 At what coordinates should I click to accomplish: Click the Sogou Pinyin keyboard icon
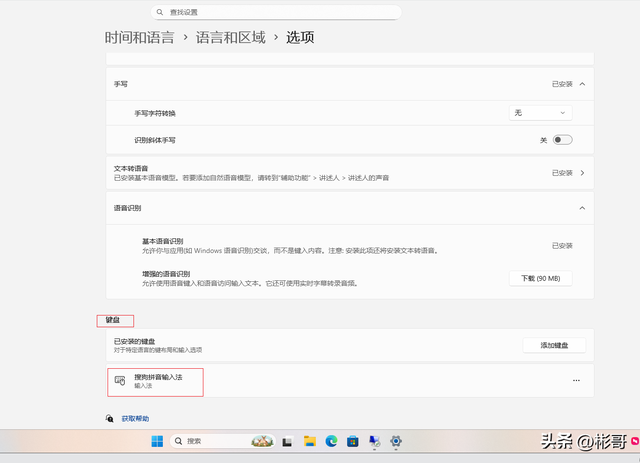(x=120, y=381)
